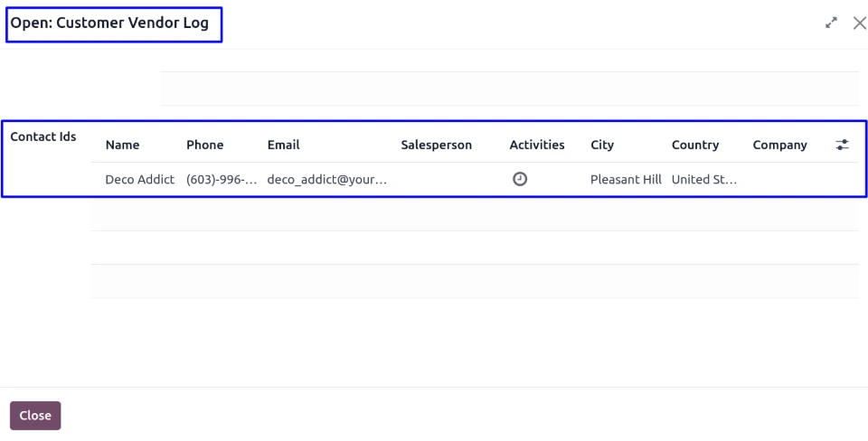Expand the dialog to full screen
Viewport: 868px width, 441px height.
pyautogui.click(x=832, y=23)
